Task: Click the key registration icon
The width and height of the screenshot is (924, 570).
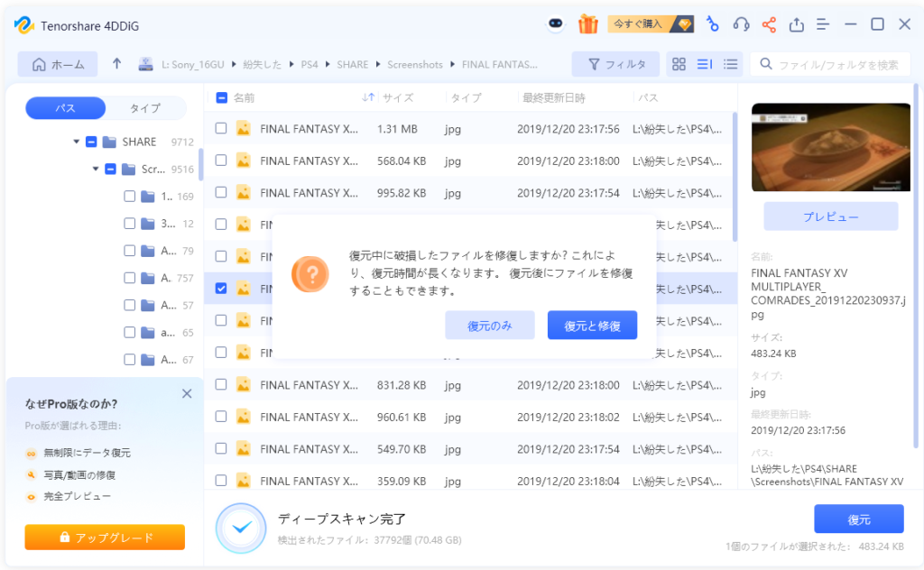Action: [x=713, y=24]
